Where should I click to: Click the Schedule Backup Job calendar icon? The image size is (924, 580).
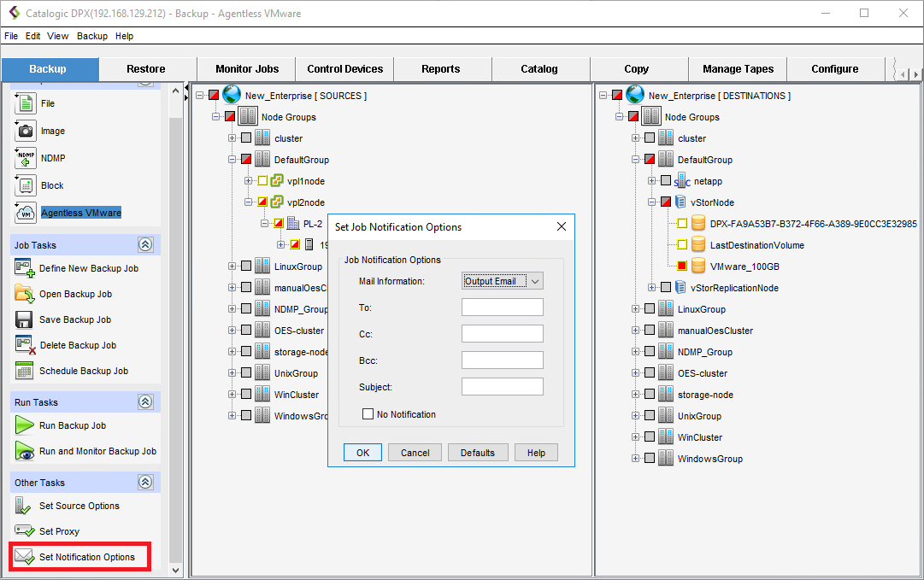(x=25, y=371)
